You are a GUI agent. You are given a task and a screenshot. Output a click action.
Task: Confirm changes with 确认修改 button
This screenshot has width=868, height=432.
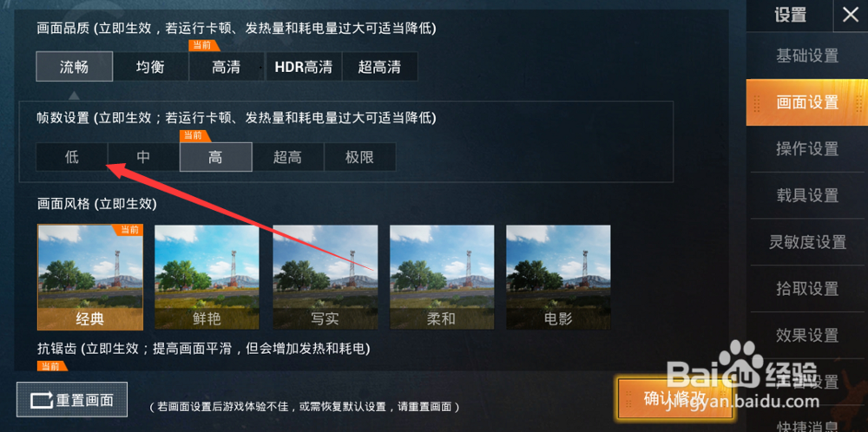coord(676,399)
